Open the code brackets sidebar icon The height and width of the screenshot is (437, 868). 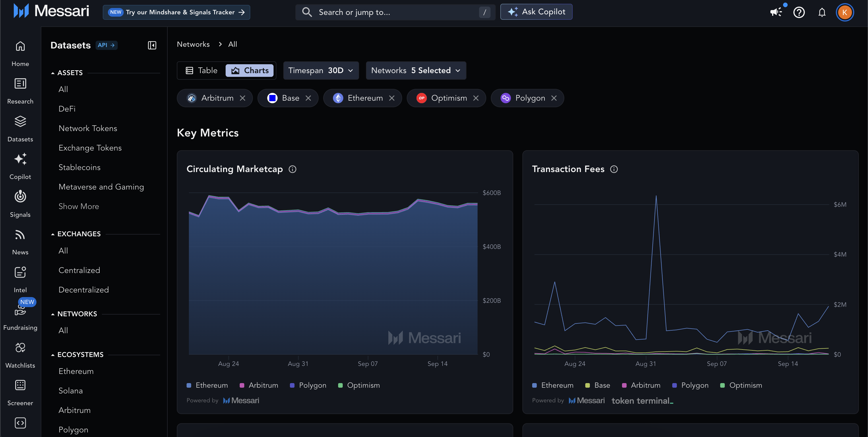(x=20, y=423)
